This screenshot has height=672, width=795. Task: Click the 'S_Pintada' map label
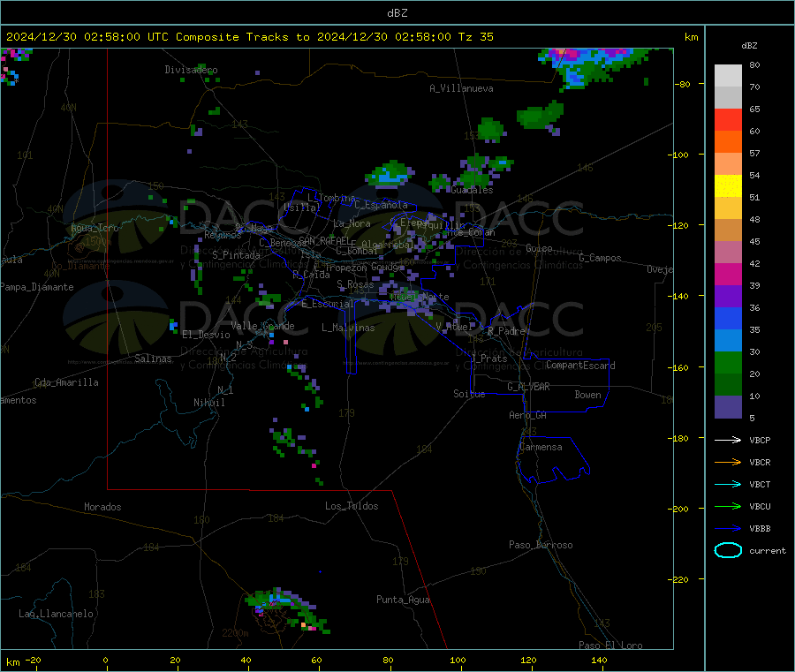pos(236,255)
